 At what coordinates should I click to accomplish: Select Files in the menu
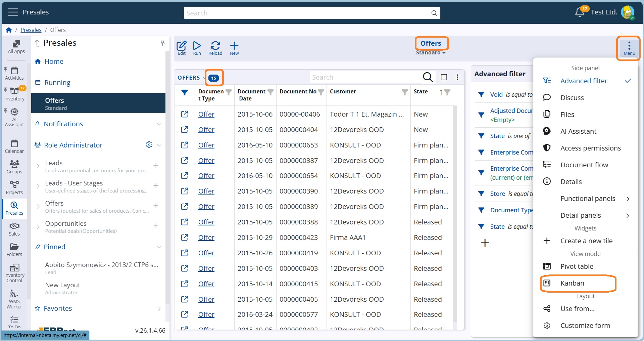click(586, 115)
